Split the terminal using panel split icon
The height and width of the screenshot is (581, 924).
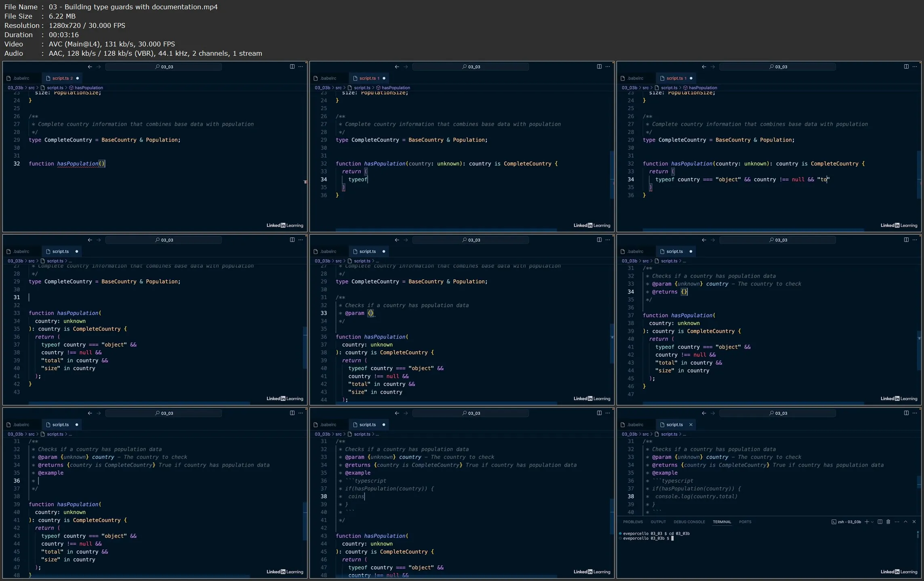click(880, 522)
